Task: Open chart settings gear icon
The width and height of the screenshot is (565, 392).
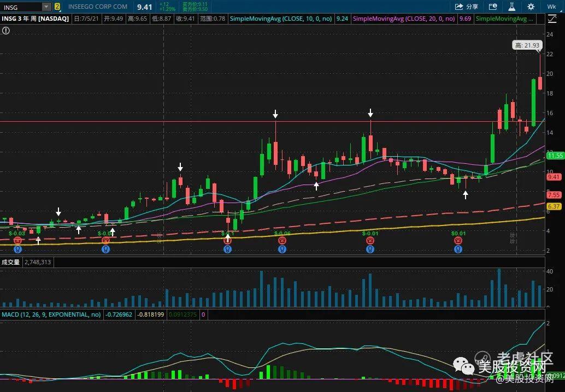Action: coord(531,7)
